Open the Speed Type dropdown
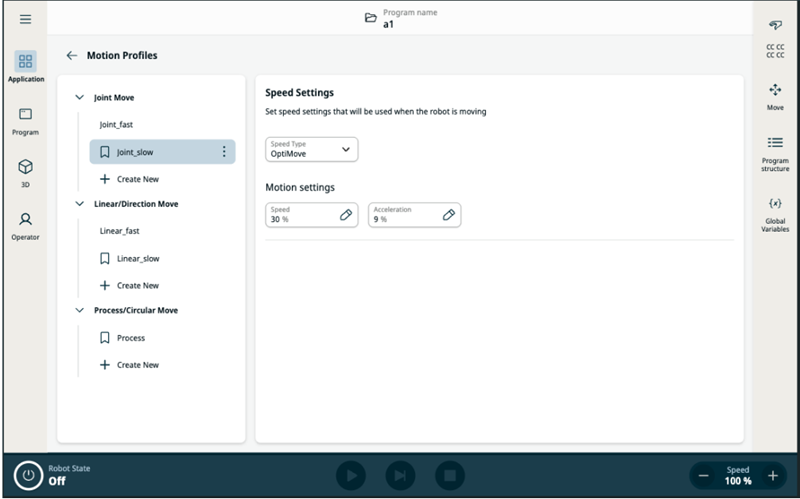 pos(311,150)
